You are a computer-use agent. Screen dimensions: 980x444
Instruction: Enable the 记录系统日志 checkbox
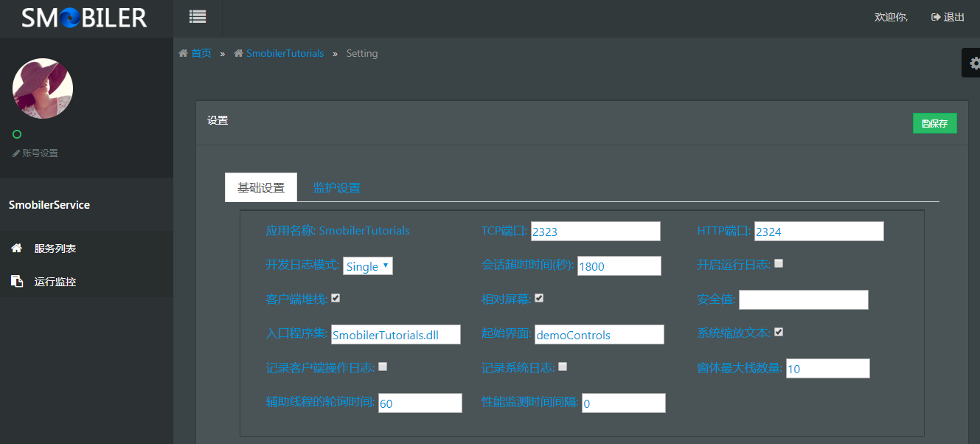[563, 367]
